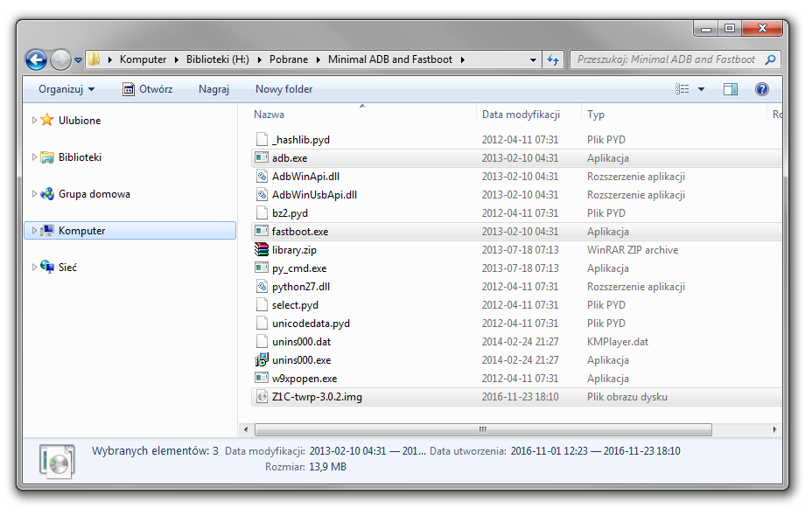This screenshot has height=515, width=812.
Task: Click the AdbWinApi.dll file icon
Action: pos(262,176)
